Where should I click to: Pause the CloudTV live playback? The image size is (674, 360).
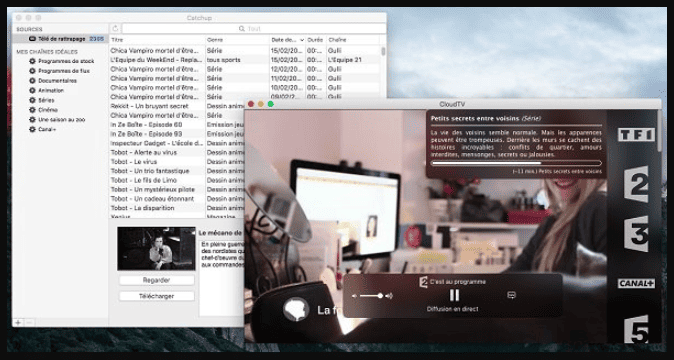click(454, 295)
